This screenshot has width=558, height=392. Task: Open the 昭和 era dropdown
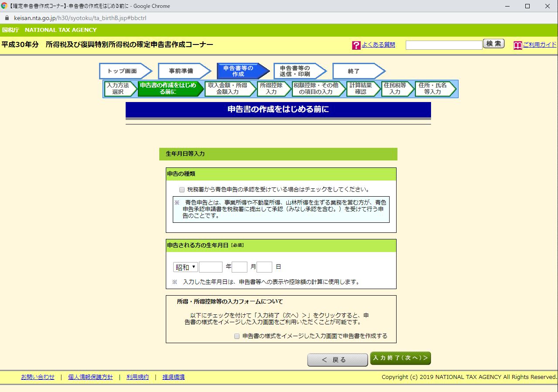tap(185, 266)
